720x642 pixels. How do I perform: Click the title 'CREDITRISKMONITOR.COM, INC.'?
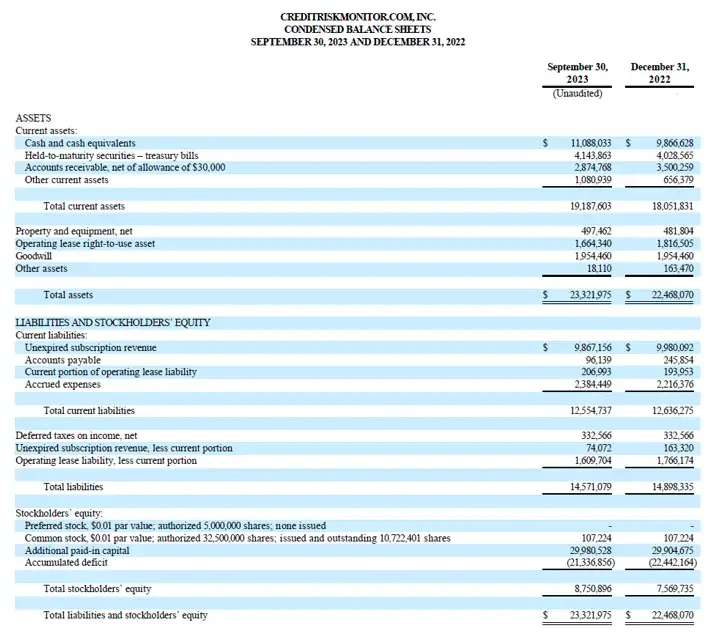pos(358,17)
